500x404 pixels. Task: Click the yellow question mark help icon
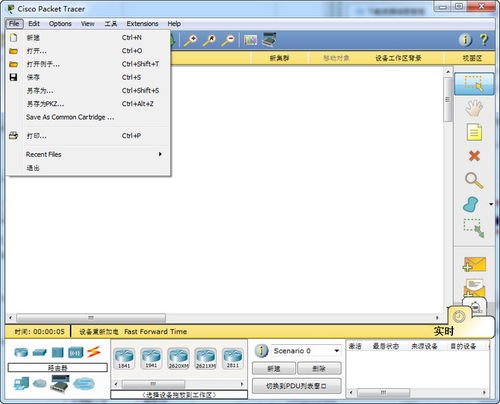click(x=484, y=40)
